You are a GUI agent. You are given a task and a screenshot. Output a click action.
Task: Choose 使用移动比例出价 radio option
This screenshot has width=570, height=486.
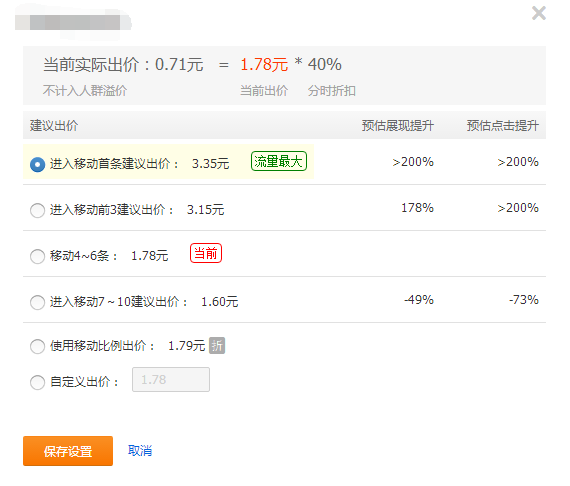37,346
